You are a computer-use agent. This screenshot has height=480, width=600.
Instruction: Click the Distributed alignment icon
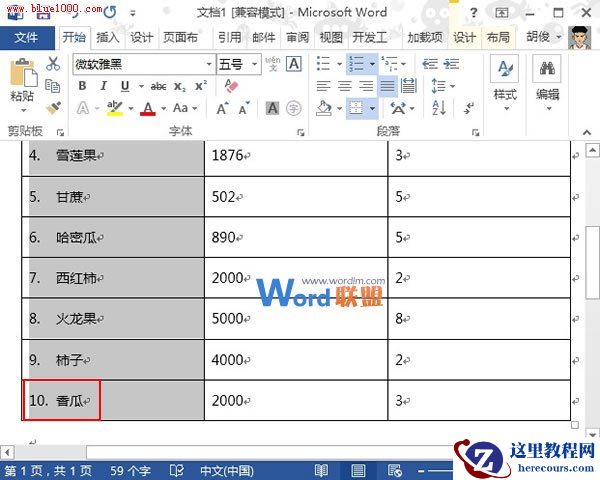[x=409, y=86]
